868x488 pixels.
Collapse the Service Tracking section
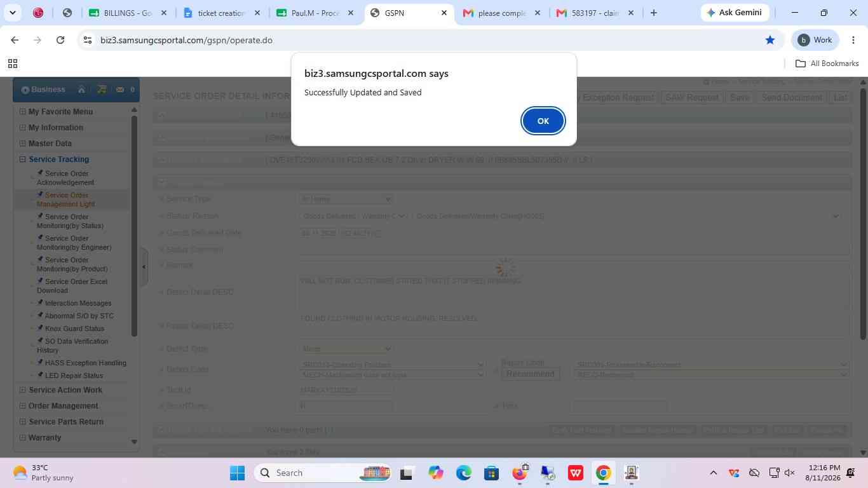pos(23,159)
